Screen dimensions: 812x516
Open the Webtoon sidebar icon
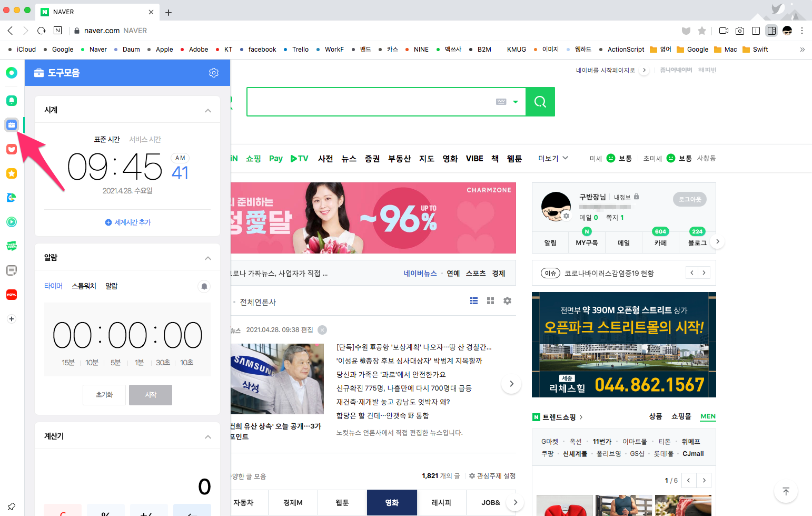(x=12, y=246)
